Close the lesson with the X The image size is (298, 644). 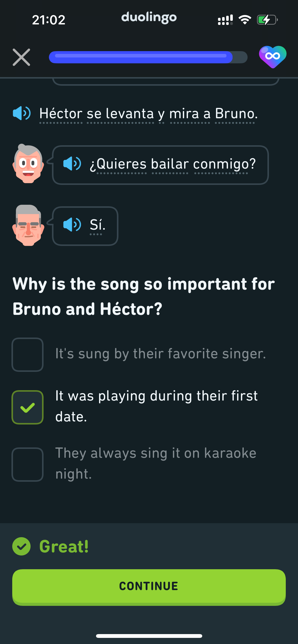click(x=21, y=57)
